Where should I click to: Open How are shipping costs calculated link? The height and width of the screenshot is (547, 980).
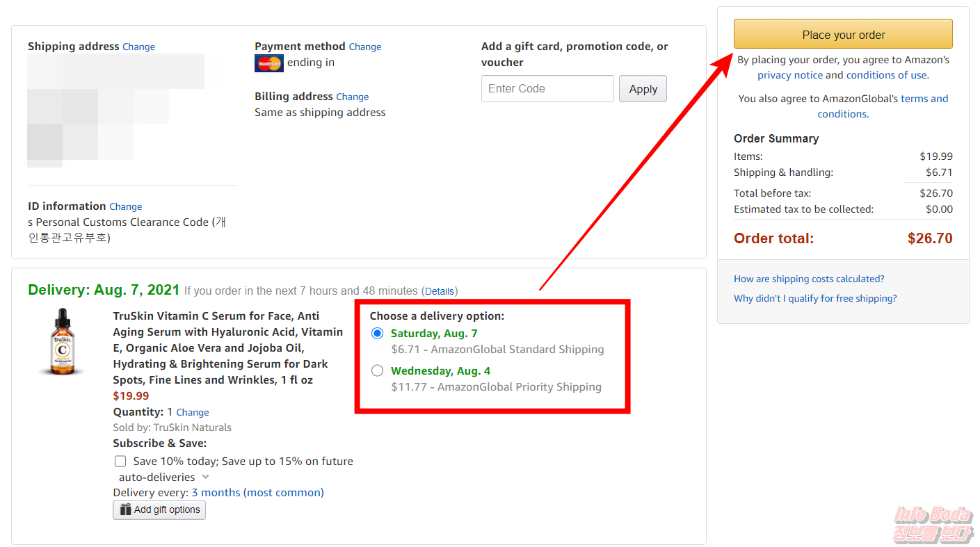[x=809, y=279]
